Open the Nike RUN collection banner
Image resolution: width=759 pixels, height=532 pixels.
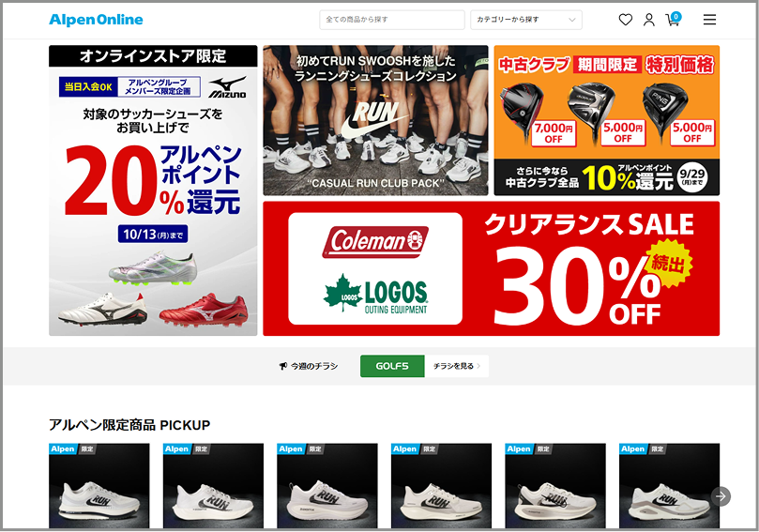[x=375, y=120]
